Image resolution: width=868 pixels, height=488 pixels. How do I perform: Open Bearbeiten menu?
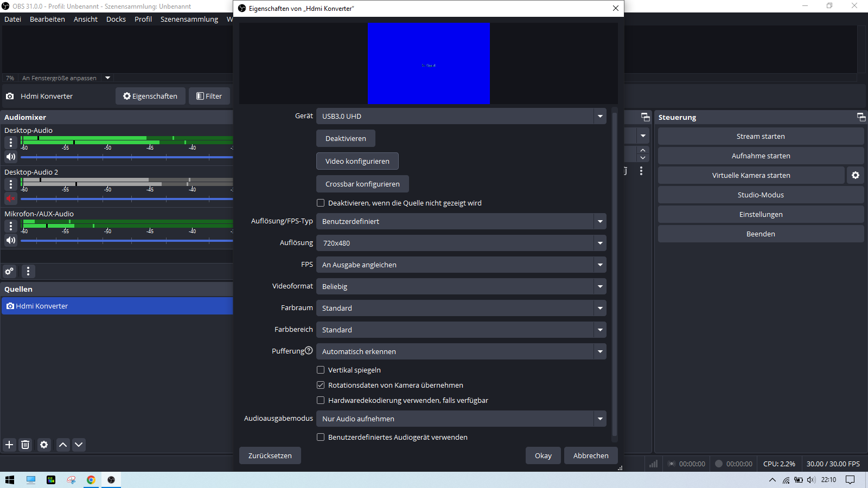tap(47, 19)
